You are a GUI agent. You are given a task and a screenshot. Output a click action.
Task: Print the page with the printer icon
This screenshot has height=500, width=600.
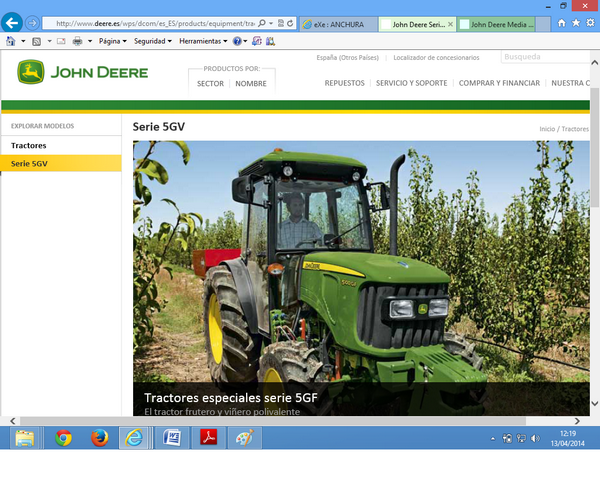[77, 41]
